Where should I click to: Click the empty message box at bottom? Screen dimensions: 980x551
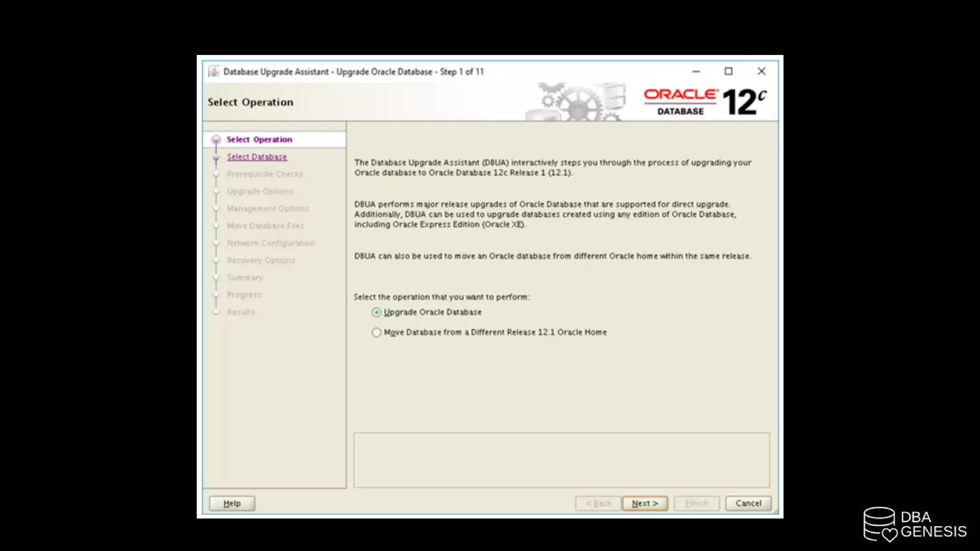561,460
